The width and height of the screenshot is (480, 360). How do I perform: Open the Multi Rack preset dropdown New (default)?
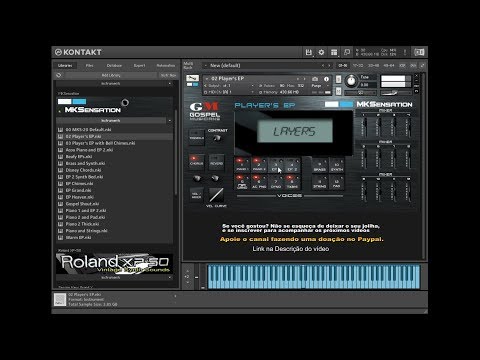click(x=263, y=66)
